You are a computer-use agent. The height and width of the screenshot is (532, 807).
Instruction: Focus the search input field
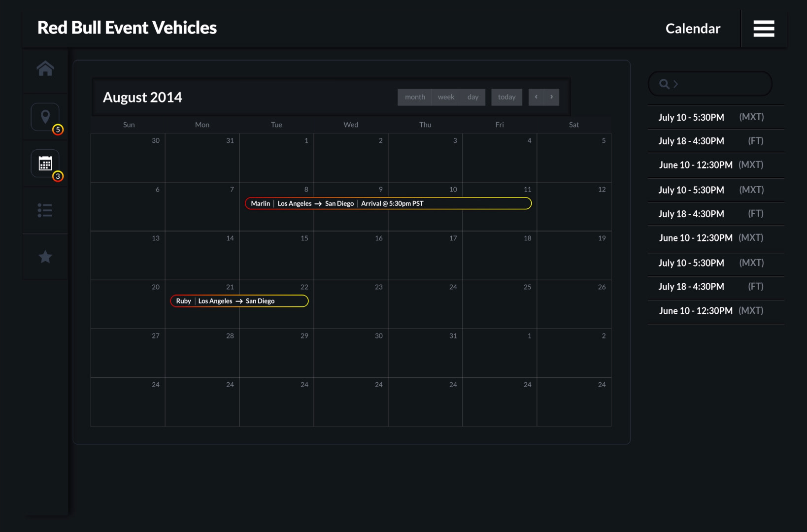[x=710, y=84]
